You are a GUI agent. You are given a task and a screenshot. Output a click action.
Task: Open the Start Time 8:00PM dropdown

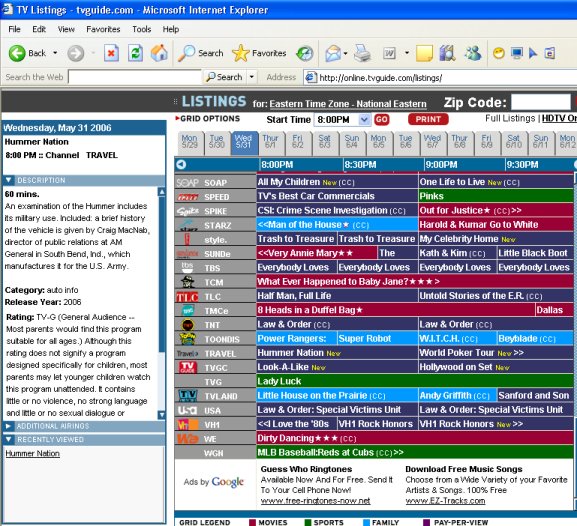pyautogui.click(x=364, y=120)
